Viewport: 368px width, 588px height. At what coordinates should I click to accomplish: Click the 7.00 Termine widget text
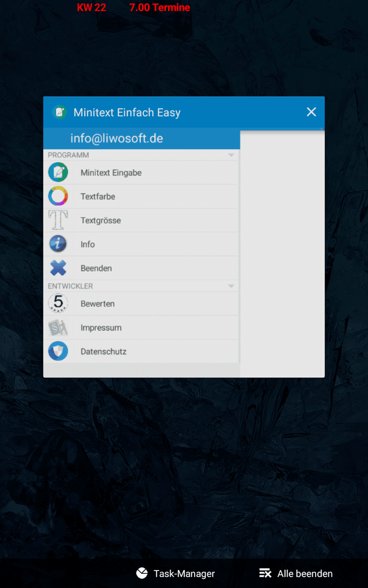pos(160,8)
